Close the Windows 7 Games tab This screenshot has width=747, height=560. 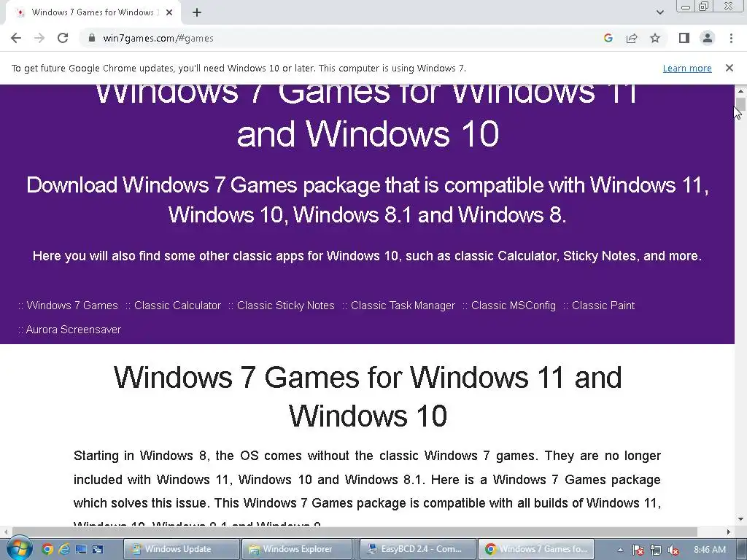pyautogui.click(x=169, y=12)
